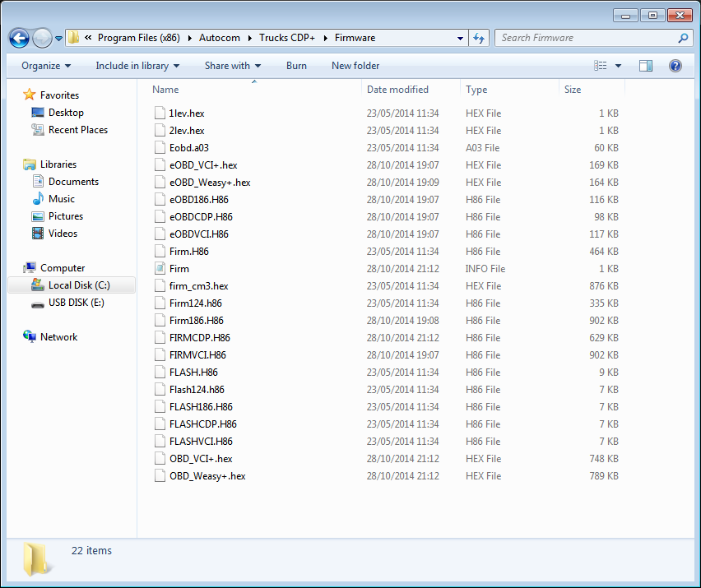The width and height of the screenshot is (701, 588).
Task: Select file icon of FLASH.H86
Action: click(160, 373)
